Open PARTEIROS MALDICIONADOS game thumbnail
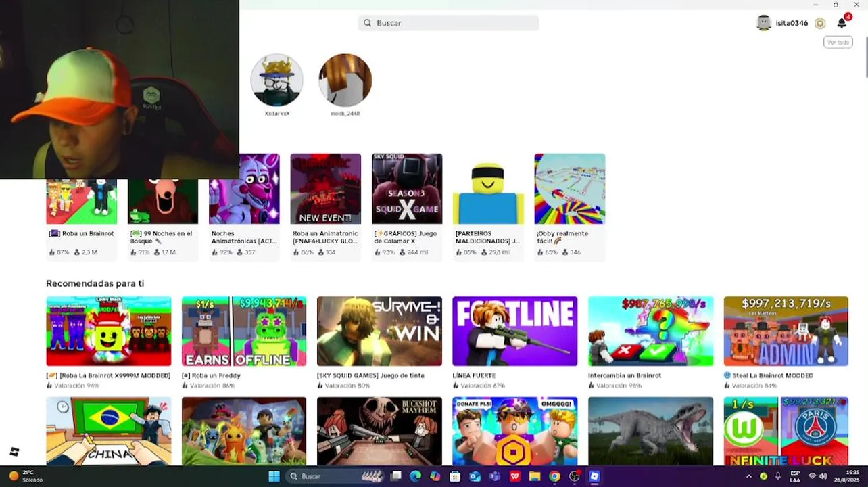The image size is (868, 487). click(x=488, y=189)
